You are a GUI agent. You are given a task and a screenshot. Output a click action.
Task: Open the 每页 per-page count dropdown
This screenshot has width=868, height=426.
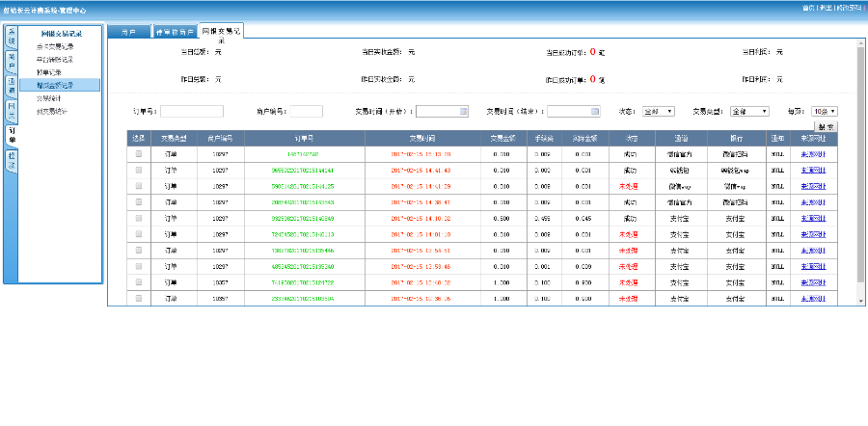click(824, 112)
